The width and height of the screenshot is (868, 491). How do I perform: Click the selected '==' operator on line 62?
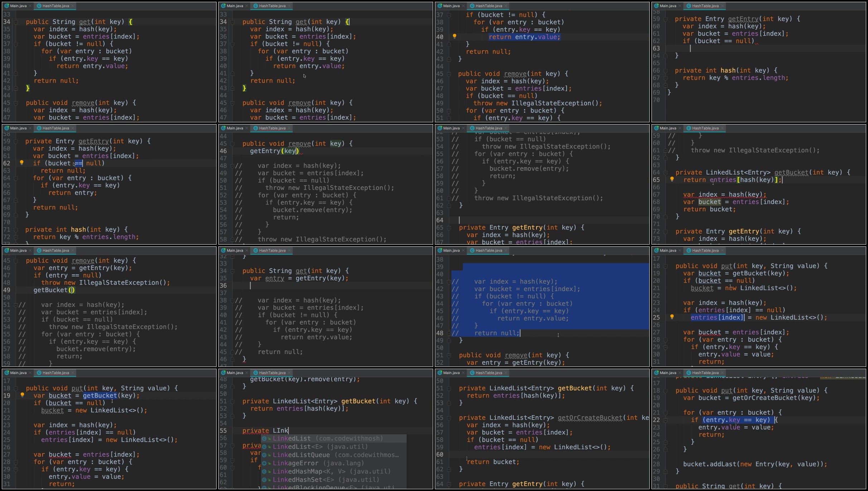point(79,163)
